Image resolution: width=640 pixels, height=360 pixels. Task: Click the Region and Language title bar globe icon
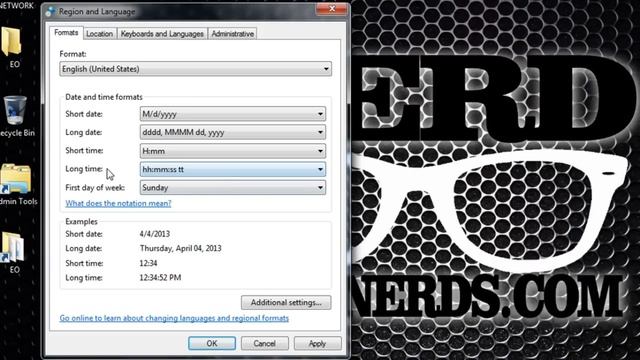pyautogui.click(x=51, y=11)
